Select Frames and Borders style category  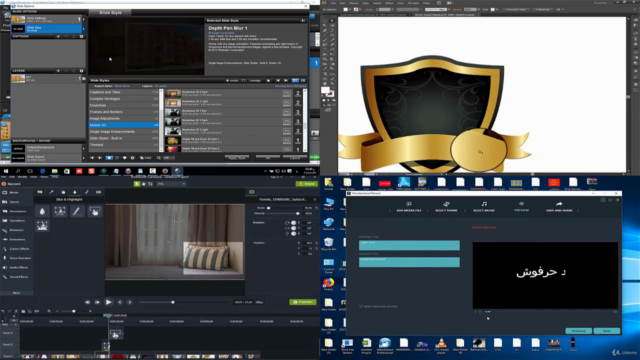point(124,112)
